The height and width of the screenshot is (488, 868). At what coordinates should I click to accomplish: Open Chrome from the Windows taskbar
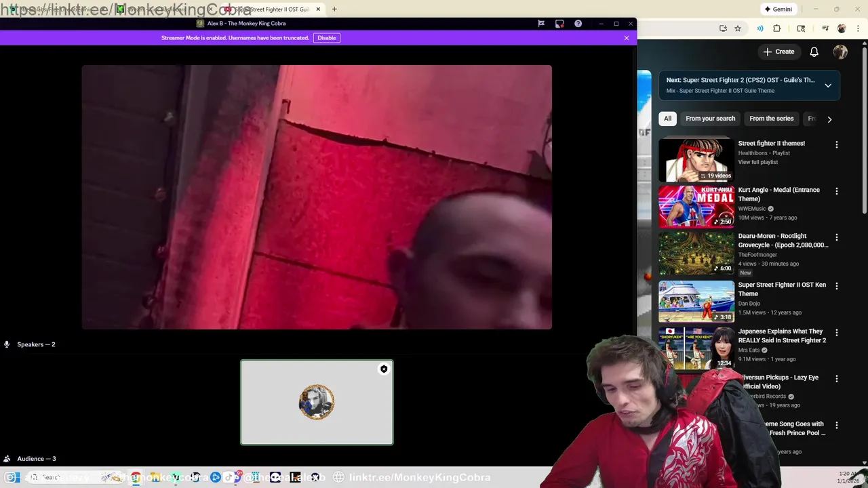136,477
